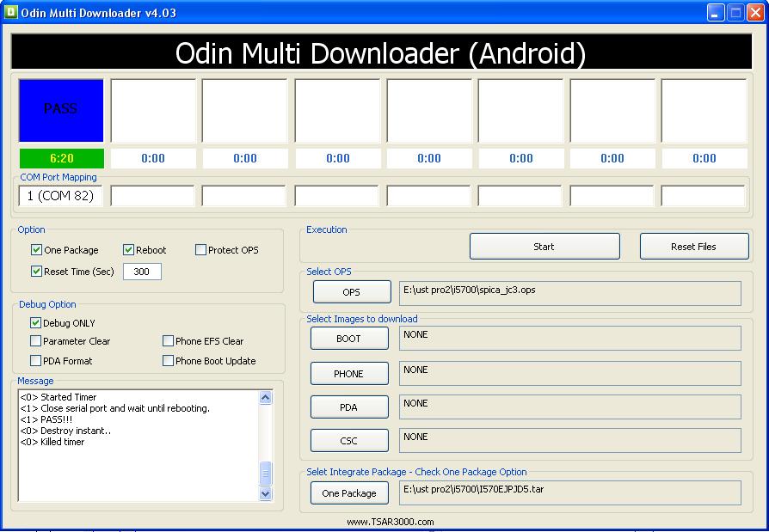Click the PDA path field showing NONE
Viewport: 769px width, 532px height.
[570, 407]
